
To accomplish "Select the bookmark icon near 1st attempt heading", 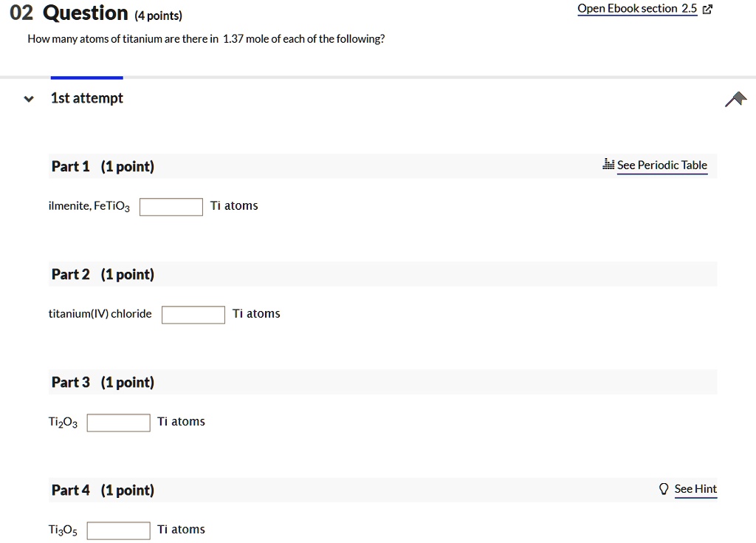I will pos(735,98).
